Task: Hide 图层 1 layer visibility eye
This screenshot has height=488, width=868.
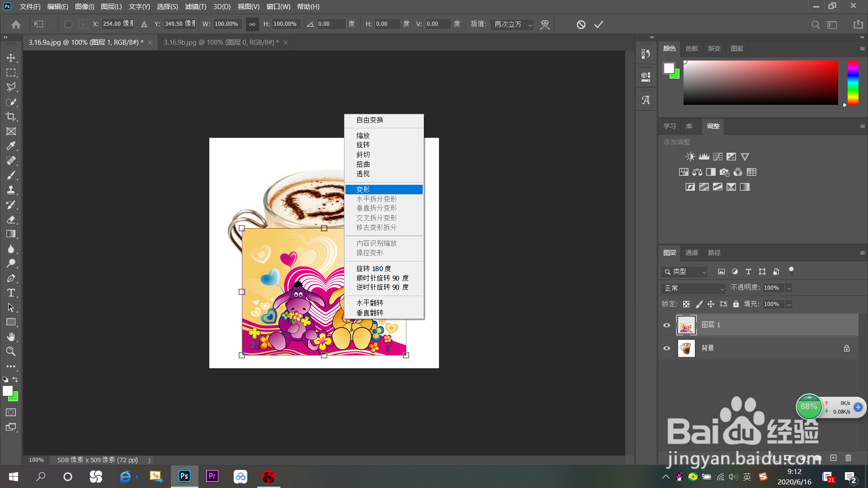Action: [x=666, y=325]
